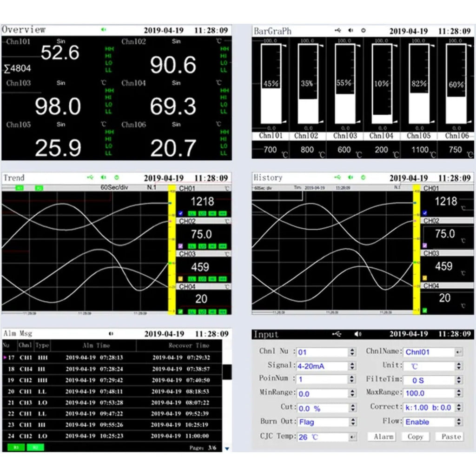The image size is (476, 476).
Task: Click the record icon in the History header
Action: 363,177
